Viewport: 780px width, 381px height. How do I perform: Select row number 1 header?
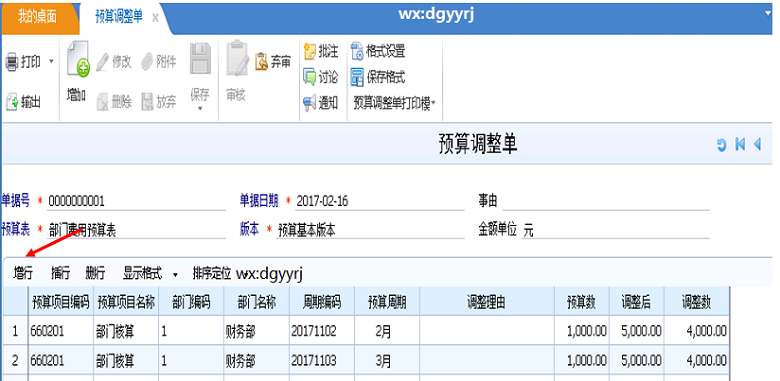[15, 331]
